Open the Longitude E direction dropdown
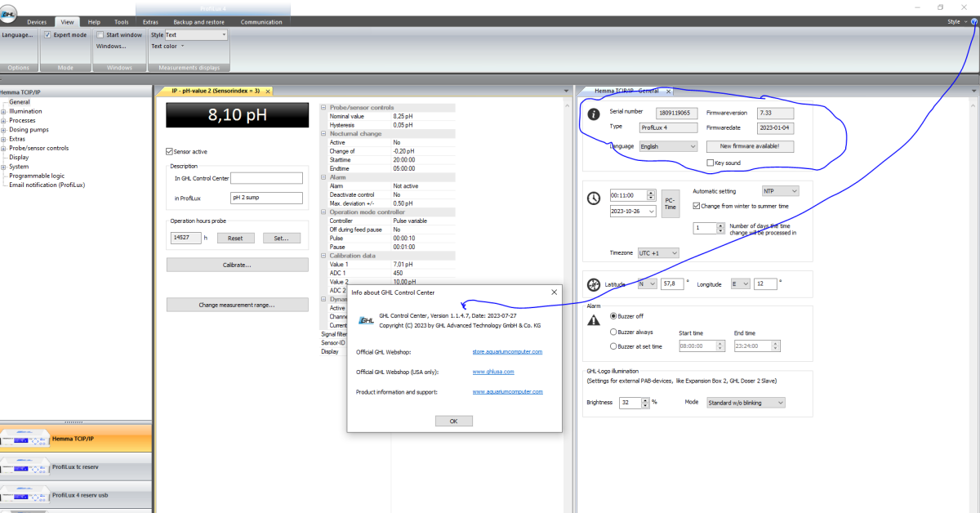 coord(740,284)
